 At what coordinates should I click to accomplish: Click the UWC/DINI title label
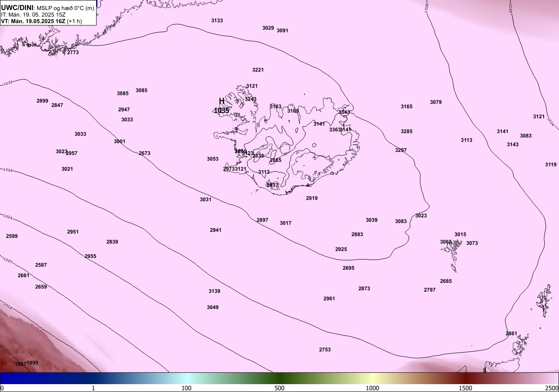pyautogui.click(x=17, y=7)
